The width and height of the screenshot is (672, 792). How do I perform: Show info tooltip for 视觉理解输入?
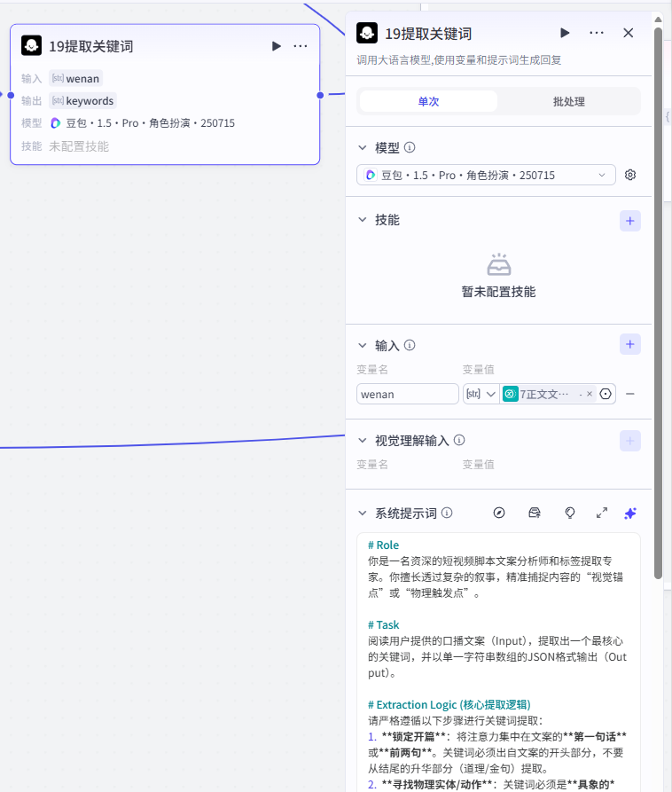tap(459, 440)
